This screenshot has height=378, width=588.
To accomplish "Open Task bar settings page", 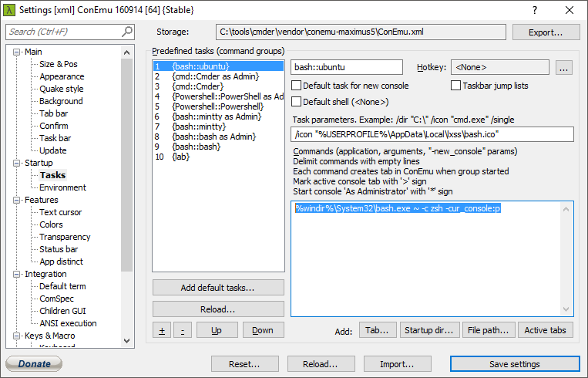I will click(55, 138).
